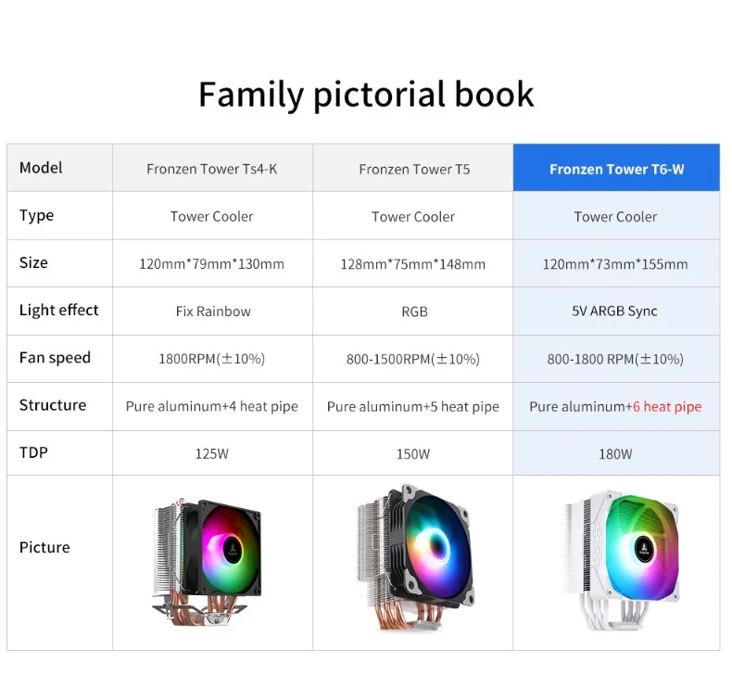The height and width of the screenshot is (700, 732).
Task: Click the "Family pictorial book" heading
Action: [366, 95]
